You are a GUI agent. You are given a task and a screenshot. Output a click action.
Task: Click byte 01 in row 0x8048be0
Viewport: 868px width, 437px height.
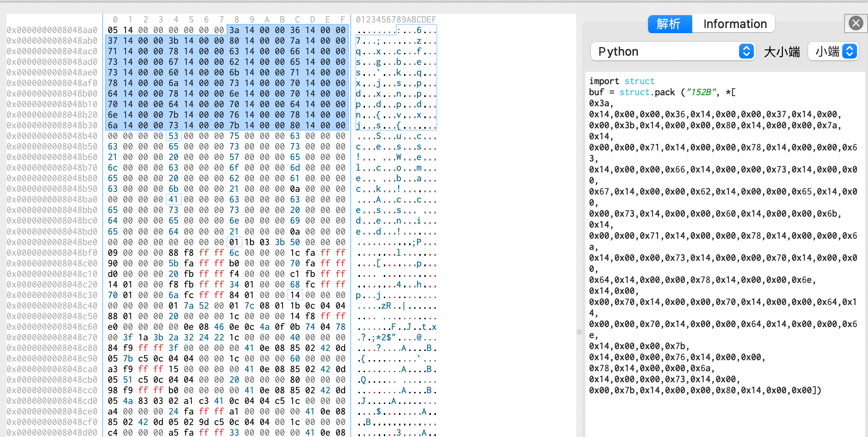234,242
